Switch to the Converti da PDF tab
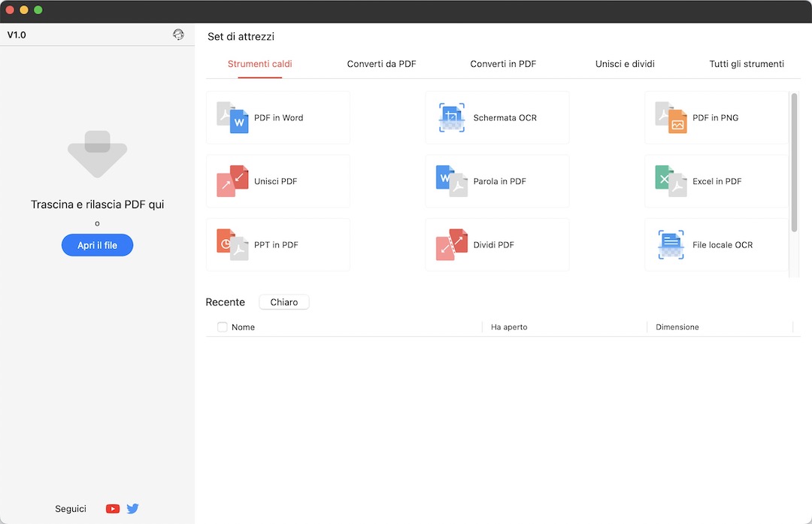The image size is (812, 524). [380, 64]
